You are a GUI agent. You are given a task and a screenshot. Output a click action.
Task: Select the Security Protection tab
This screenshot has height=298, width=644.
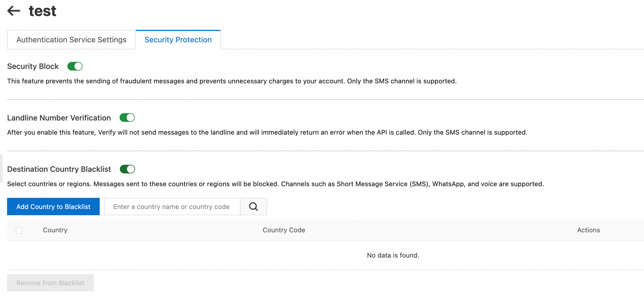(x=178, y=40)
